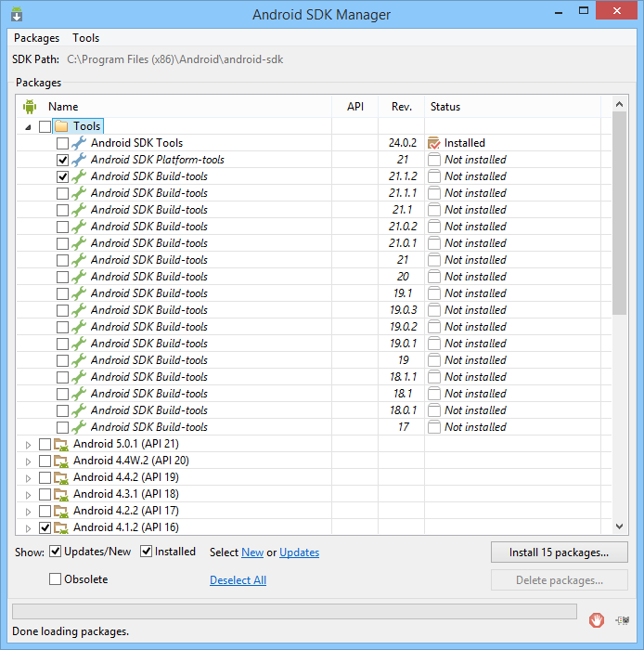Click the Android 4.4.2 (API 19) folder icon
The height and width of the screenshot is (650, 644).
pos(61,477)
